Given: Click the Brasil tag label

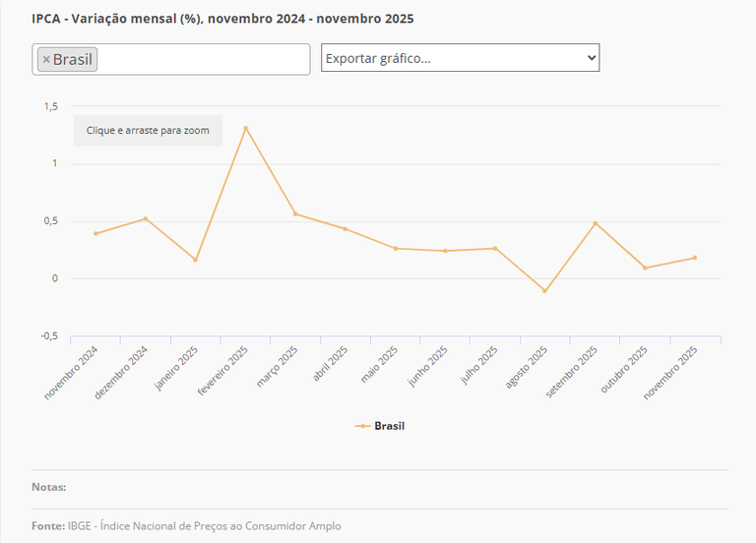Looking at the screenshot, I should 73,59.
